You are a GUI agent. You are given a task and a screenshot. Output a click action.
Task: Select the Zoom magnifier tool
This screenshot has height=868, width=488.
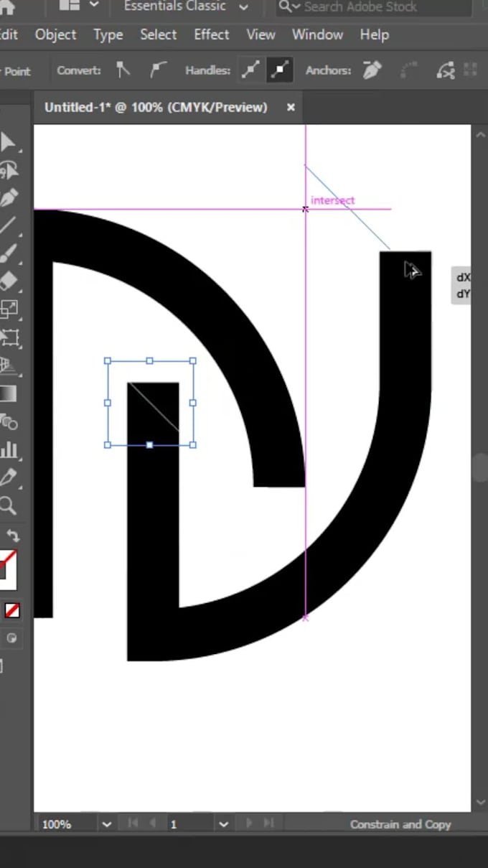(7, 506)
